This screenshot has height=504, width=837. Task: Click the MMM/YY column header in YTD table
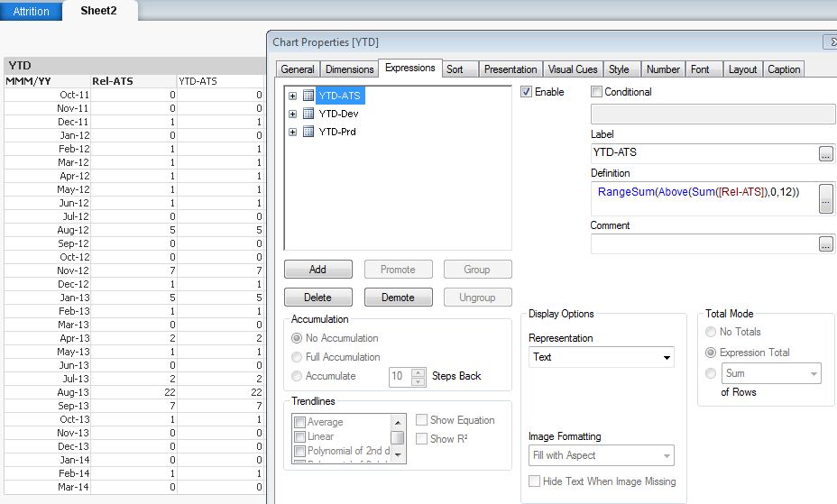(x=47, y=81)
